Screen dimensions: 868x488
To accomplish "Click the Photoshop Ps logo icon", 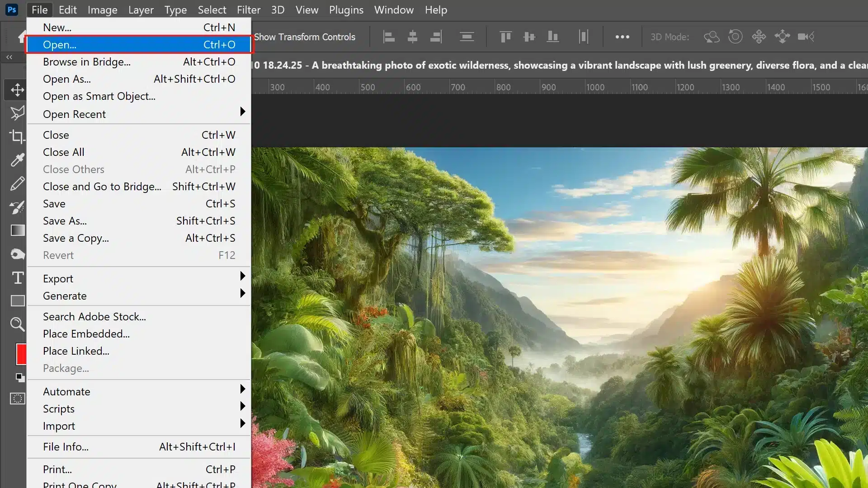I will tap(12, 9).
